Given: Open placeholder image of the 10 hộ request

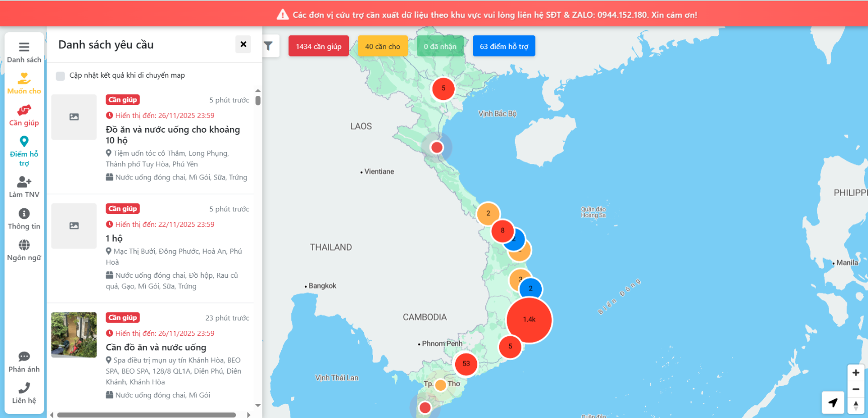Looking at the screenshot, I should [74, 117].
